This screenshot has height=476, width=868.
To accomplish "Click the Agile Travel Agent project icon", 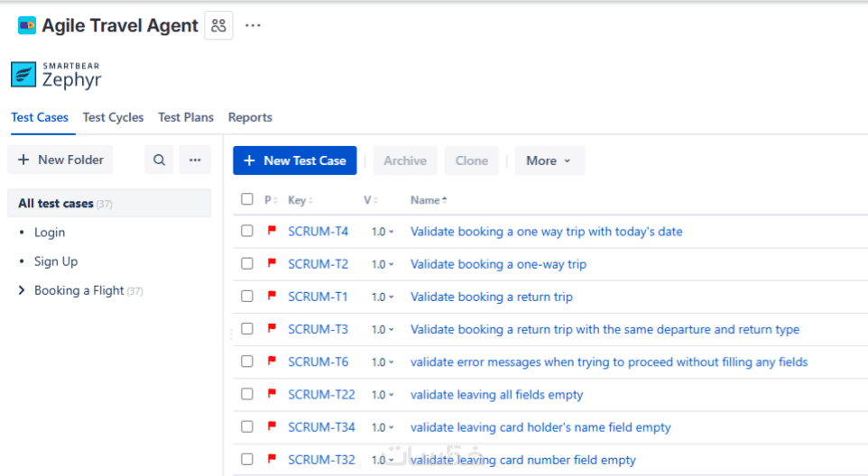I will (27, 25).
